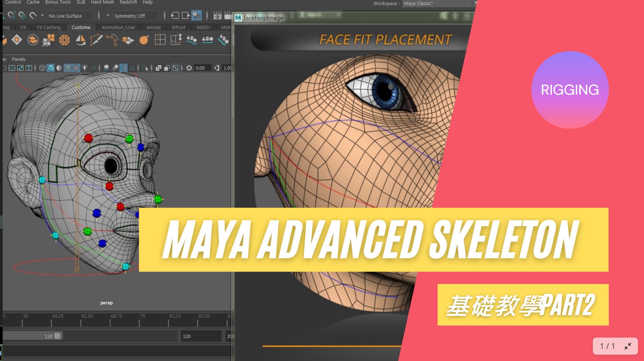Open the Bonus Tools menu
The image size is (644, 361).
tap(57, 2)
